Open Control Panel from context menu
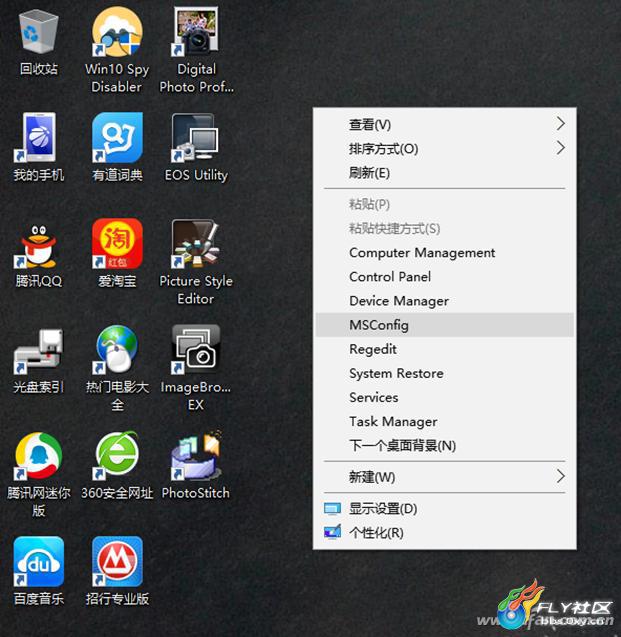 [444, 277]
